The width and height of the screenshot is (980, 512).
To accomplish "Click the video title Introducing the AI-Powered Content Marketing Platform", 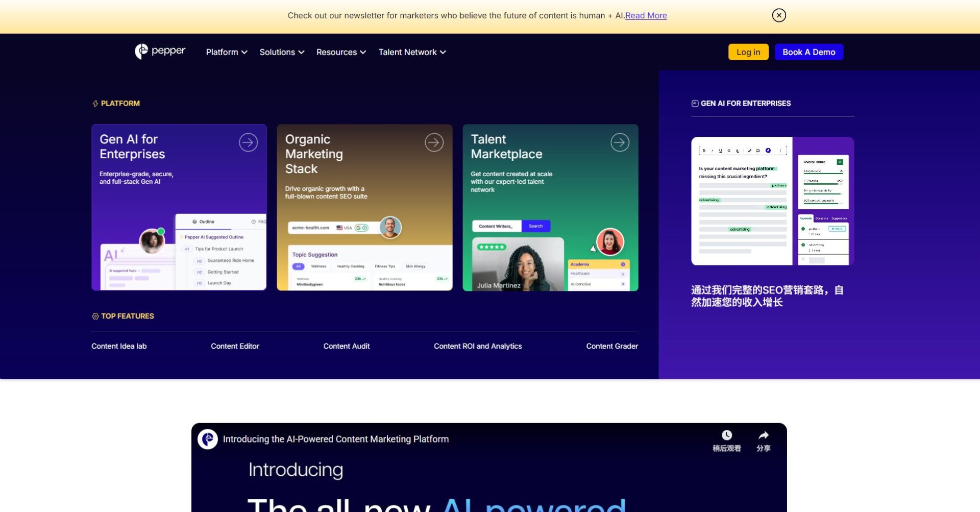I will pyautogui.click(x=335, y=438).
